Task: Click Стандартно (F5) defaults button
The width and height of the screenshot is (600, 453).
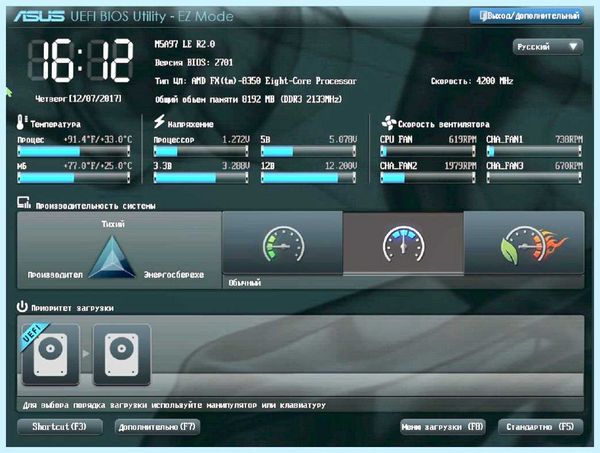Action: point(540,427)
